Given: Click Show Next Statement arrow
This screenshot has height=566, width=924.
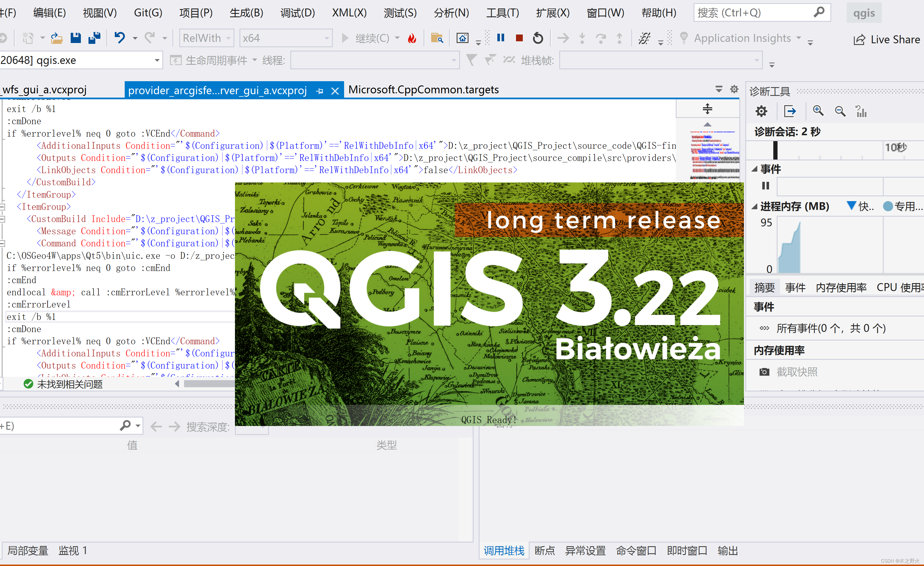Looking at the screenshot, I should tap(563, 38).
